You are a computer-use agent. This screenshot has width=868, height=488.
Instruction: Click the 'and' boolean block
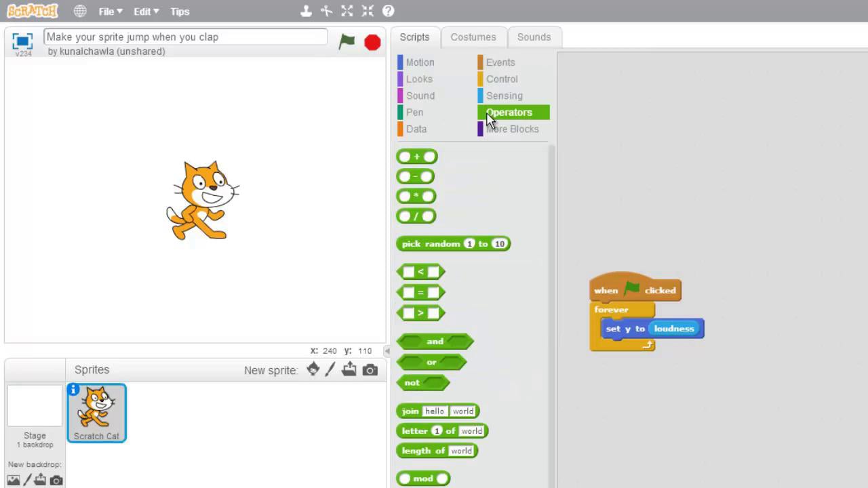[x=435, y=342]
